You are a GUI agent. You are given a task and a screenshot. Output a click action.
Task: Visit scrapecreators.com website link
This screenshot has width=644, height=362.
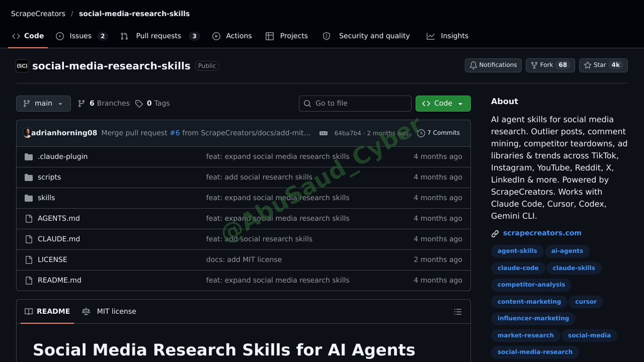(542, 233)
